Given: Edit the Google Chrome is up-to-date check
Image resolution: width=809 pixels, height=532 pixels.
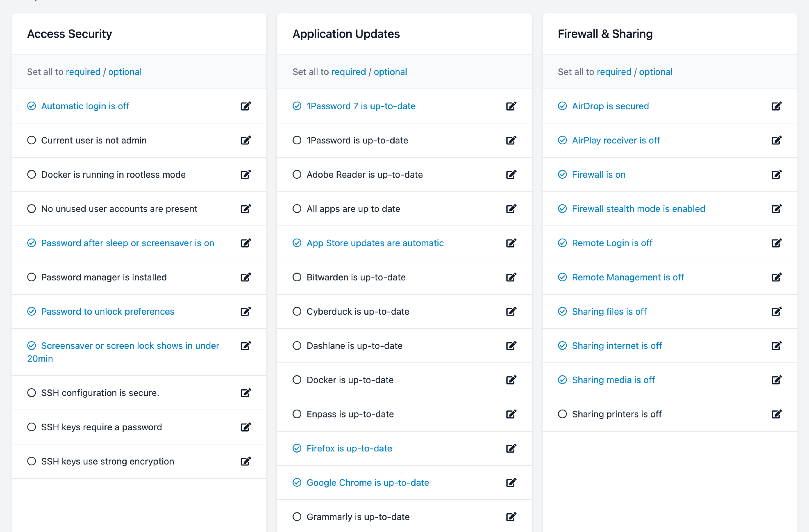Looking at the screenshot, I should point(511,483).
